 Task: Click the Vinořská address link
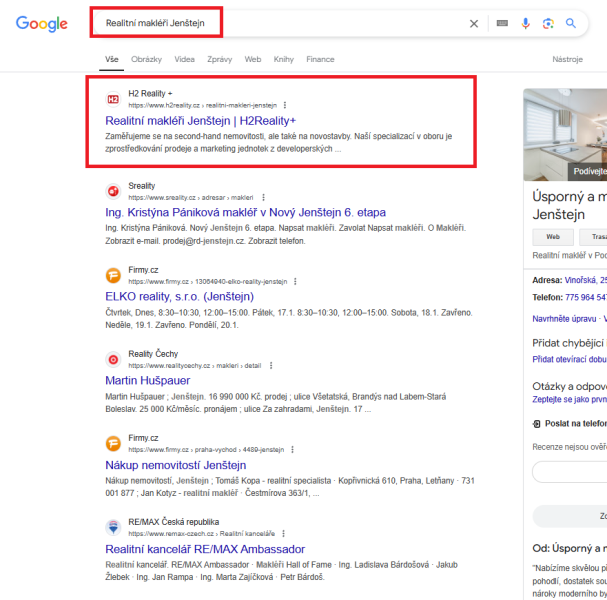click(585, 280)
